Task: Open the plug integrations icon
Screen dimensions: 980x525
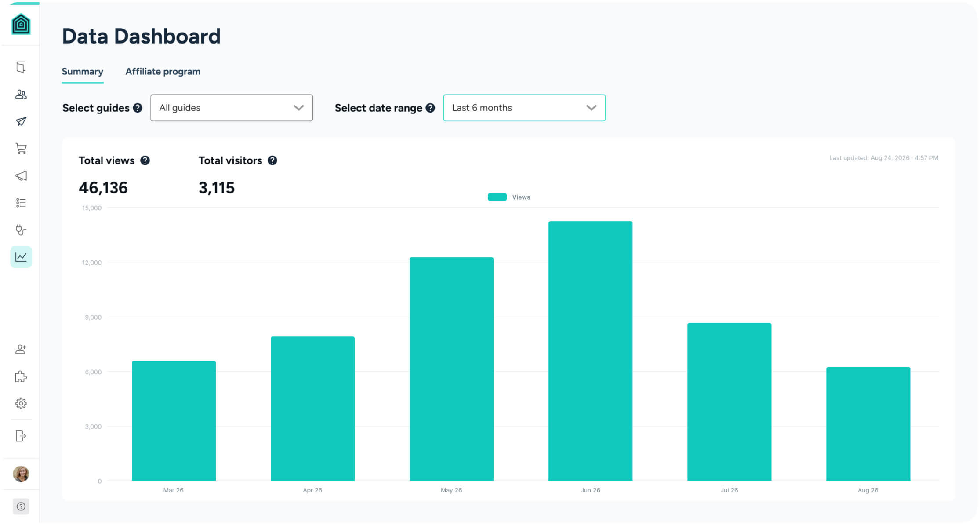Action: point(21,230)
